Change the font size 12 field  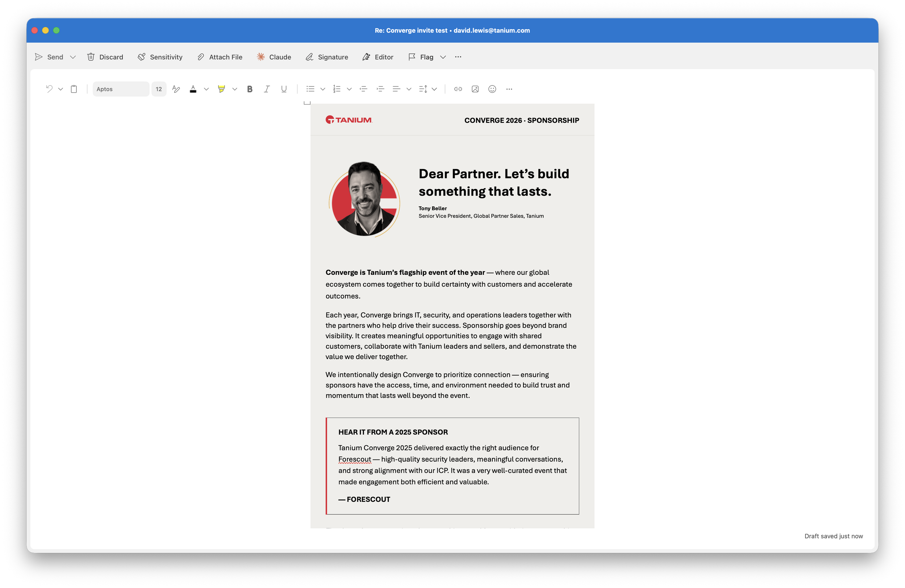(x=159, y=89)
